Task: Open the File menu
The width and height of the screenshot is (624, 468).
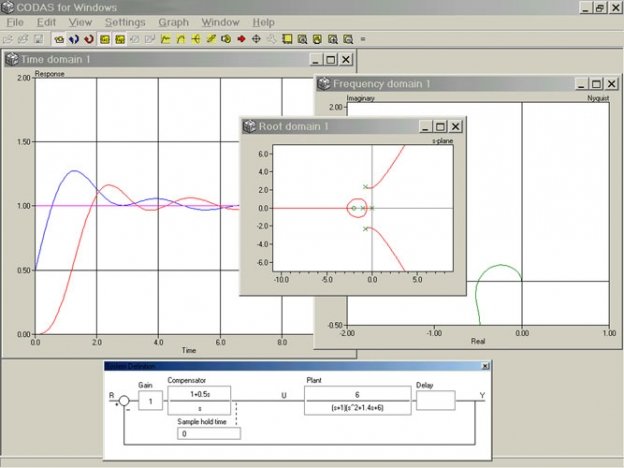Action: click(x=17, y=22)
